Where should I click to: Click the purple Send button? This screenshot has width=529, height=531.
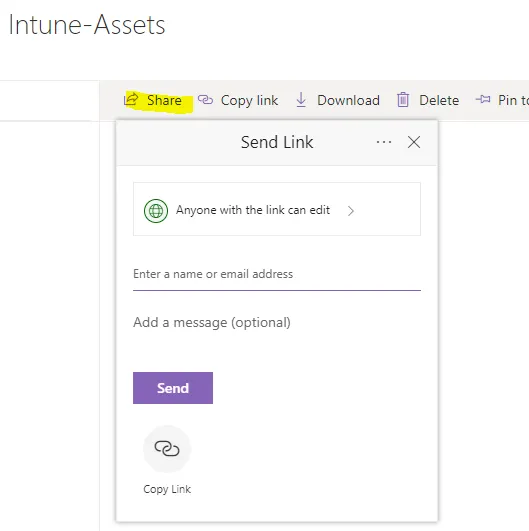coord(173,388)
